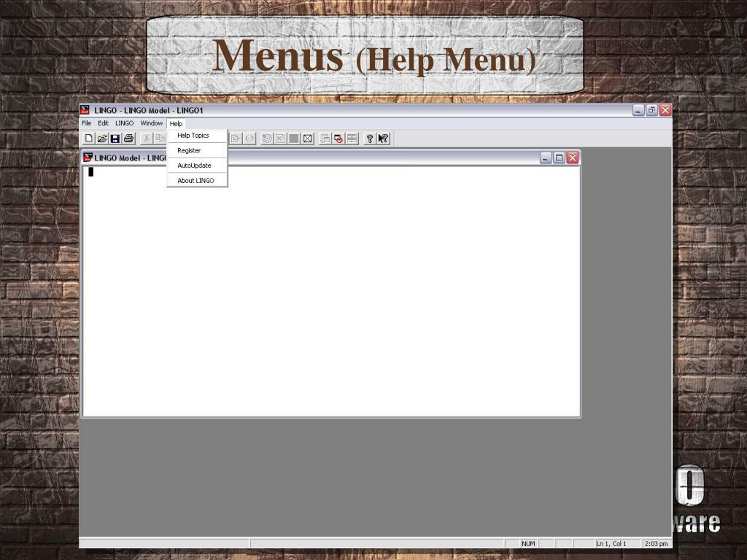Choose Help Topics from the Help menu

[197, 136]
